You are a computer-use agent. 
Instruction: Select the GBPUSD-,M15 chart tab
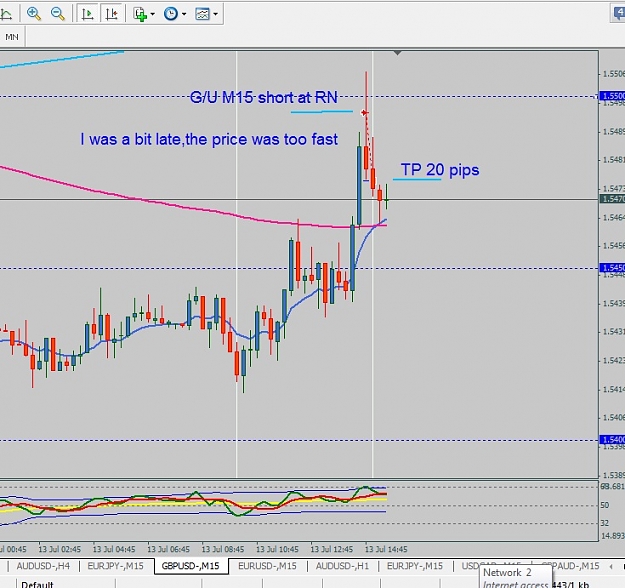(x=191, y=566)
